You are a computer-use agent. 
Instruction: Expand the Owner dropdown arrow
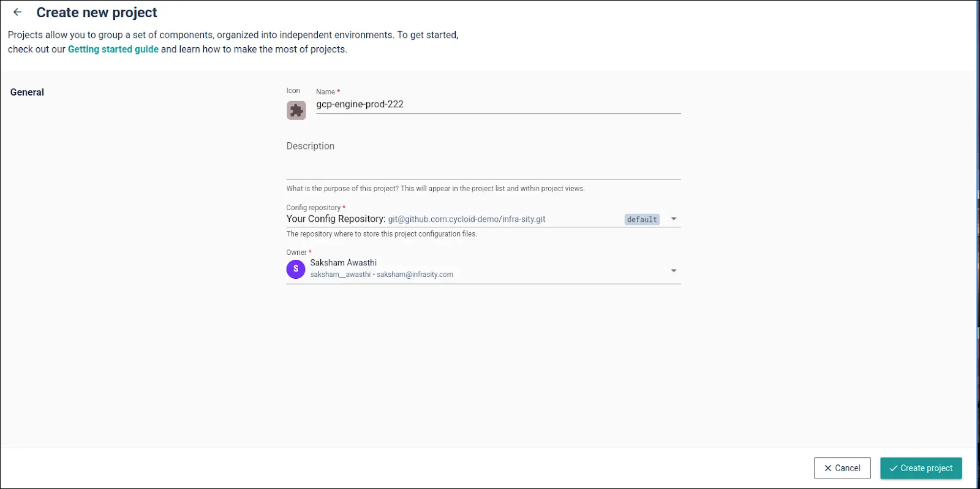674,270
